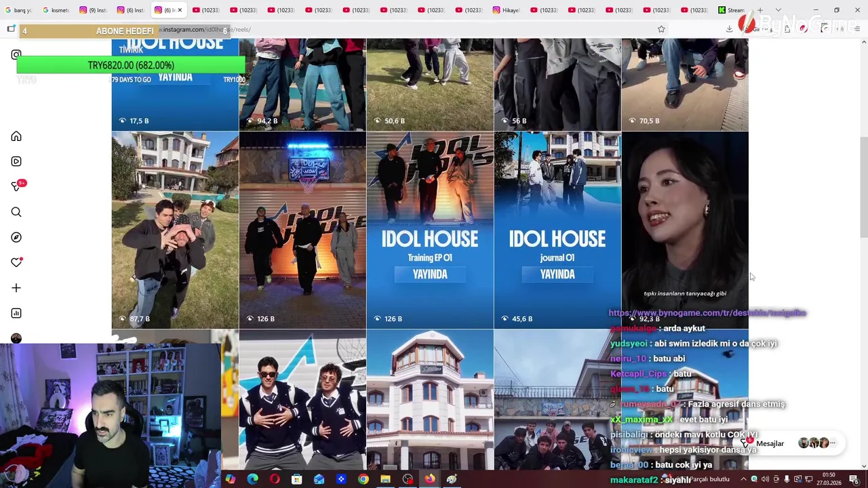Screen dimensions: 868x488
Task: Open the IDOL HOUSE Journal 01 reel
Action: point(557,230)
